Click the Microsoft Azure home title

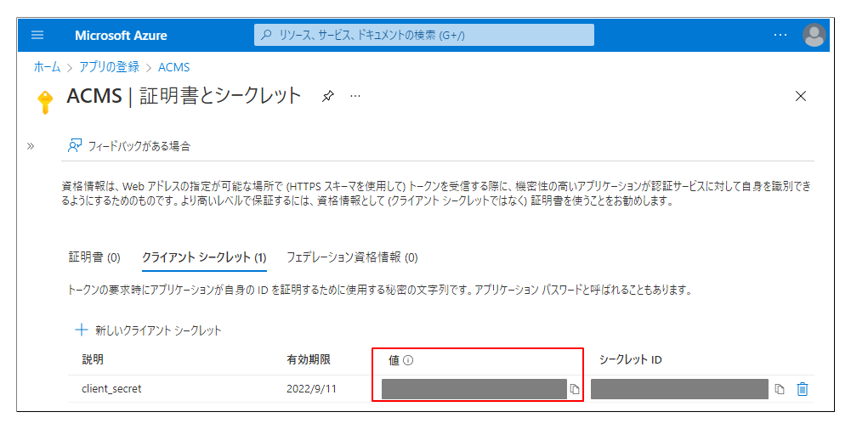click(x=121, y=36)
